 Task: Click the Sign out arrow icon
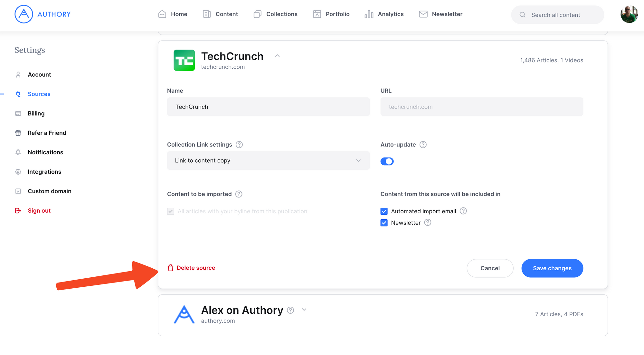click(18, 211)
